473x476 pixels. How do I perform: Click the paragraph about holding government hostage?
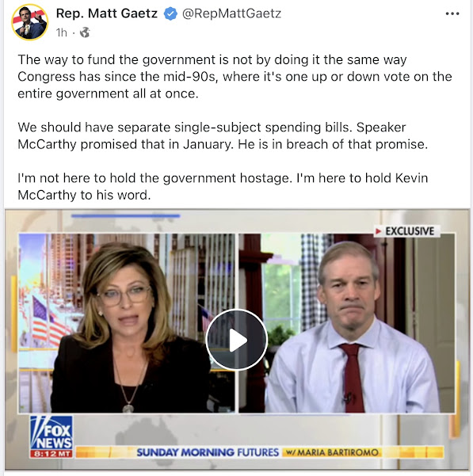click(223, 186)
